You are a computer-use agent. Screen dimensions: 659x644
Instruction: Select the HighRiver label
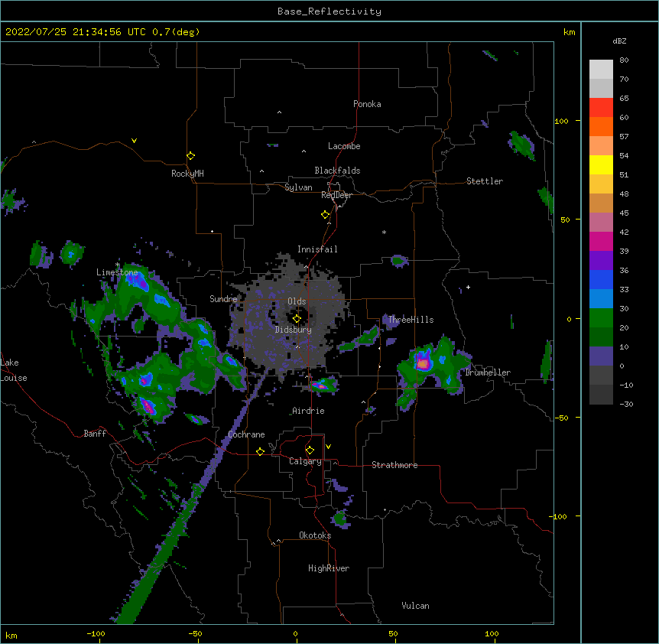coord(329,568)
